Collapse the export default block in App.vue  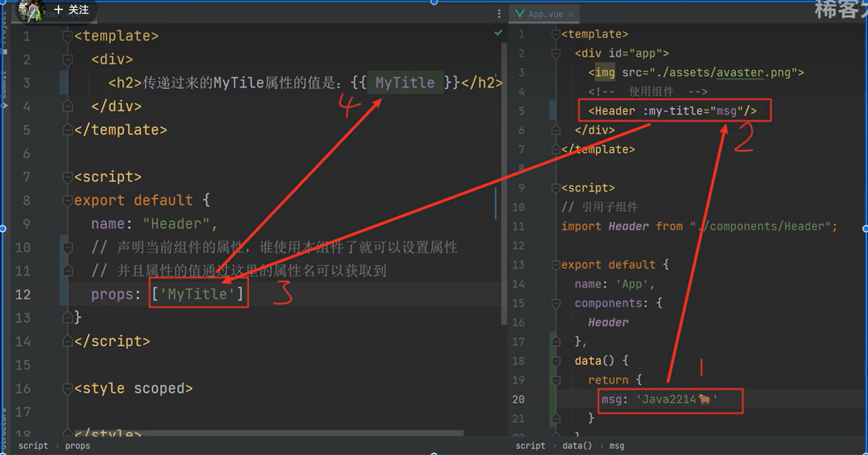(556, 264)
